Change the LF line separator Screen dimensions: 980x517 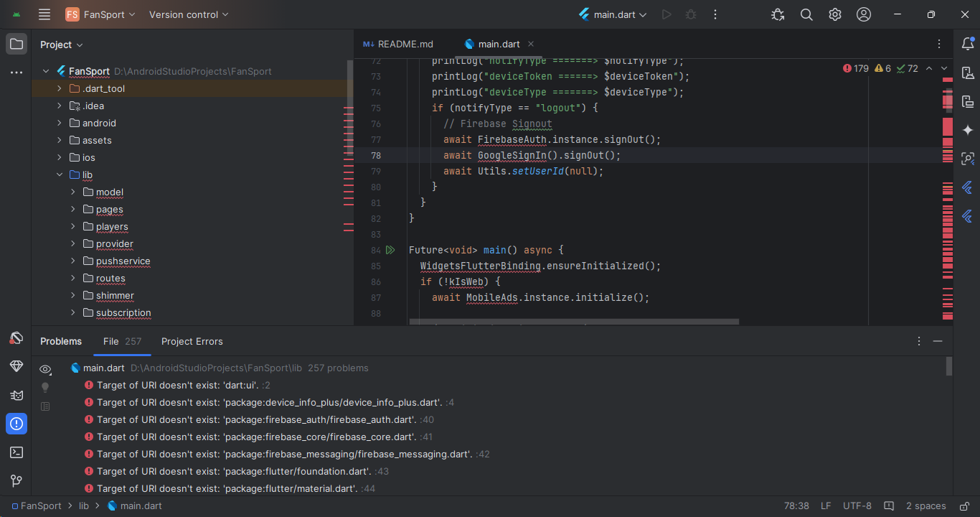tap(826, 506)
